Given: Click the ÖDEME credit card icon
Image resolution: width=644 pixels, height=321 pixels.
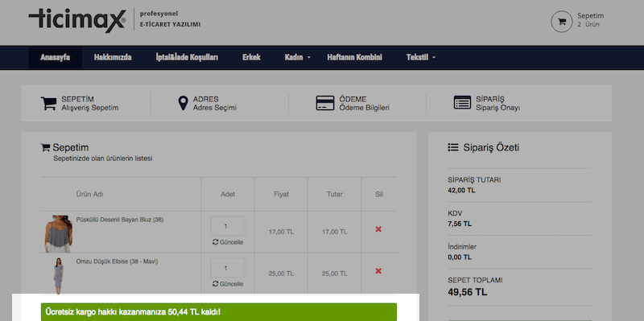Looking at the screenshot, I should click(x=325, y=104).
